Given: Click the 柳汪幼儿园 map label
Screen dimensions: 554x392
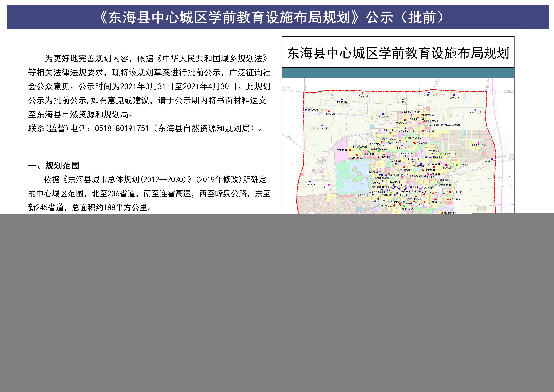Looking at the screenshot, I should (403, 102).
